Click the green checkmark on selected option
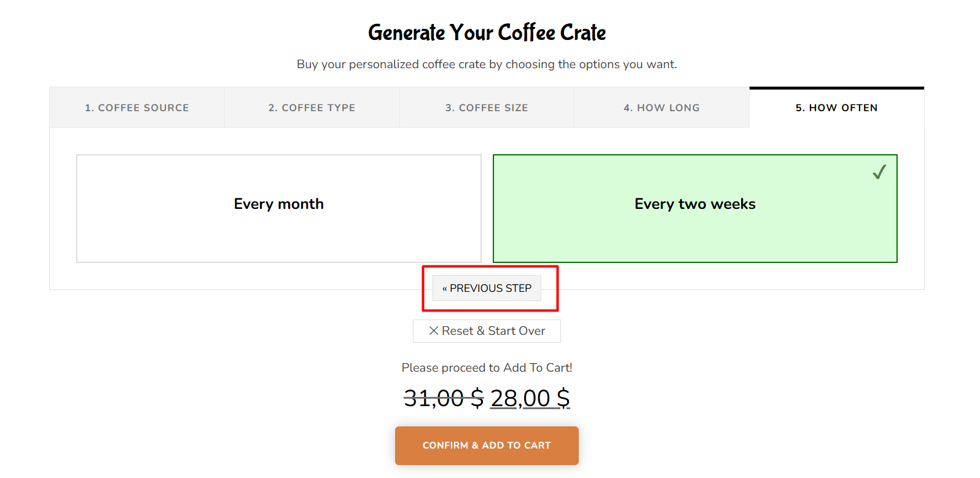This screenshot has height=478, width=980. pyautogui.click(x=879, y=172)
